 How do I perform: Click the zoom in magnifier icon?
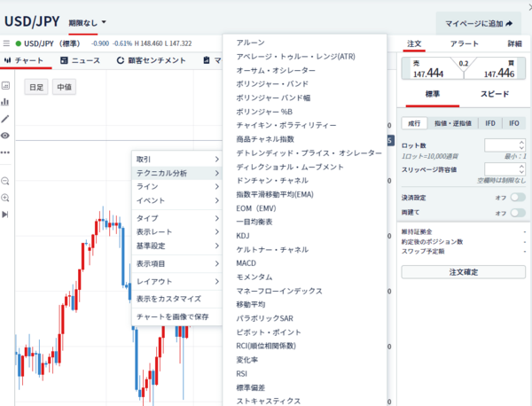tap(6, 197)
